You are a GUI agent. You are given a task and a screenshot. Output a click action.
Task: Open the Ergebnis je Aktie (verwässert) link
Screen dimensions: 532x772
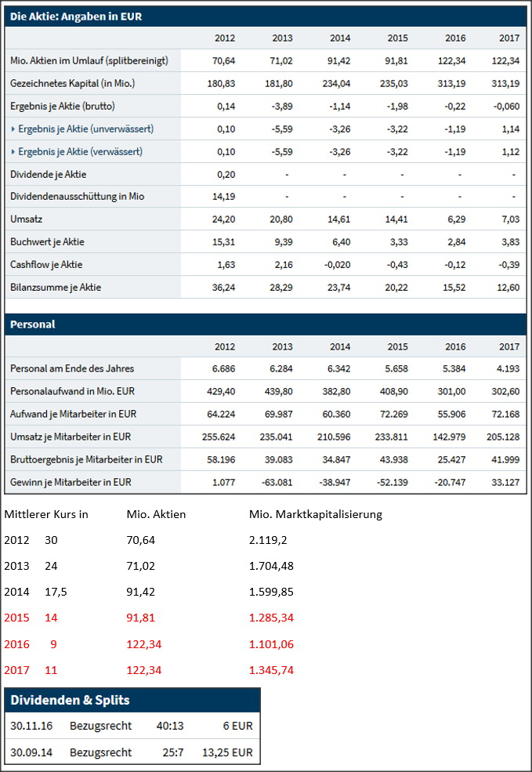pyautogui.click(x=80, y=151)
